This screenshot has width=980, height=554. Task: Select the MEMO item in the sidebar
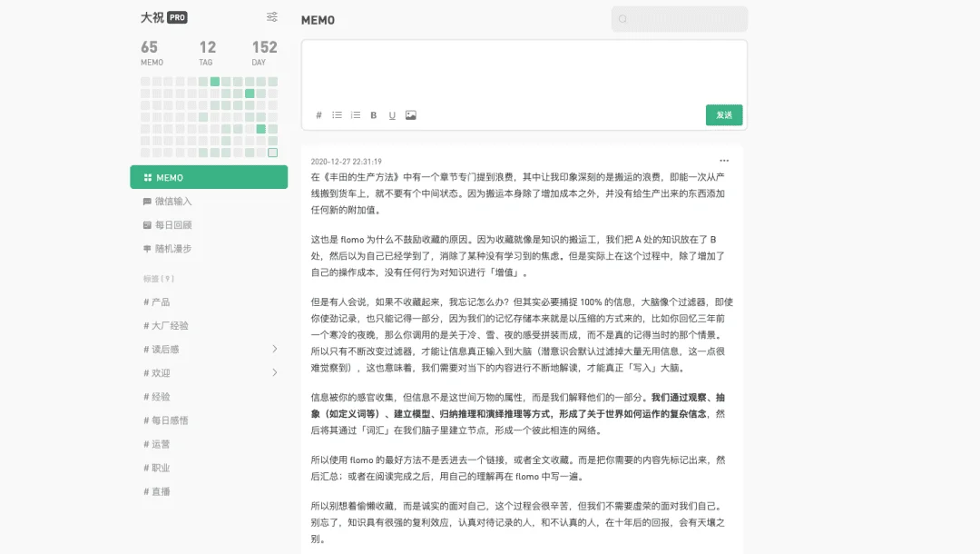click(x=209, y=177)
